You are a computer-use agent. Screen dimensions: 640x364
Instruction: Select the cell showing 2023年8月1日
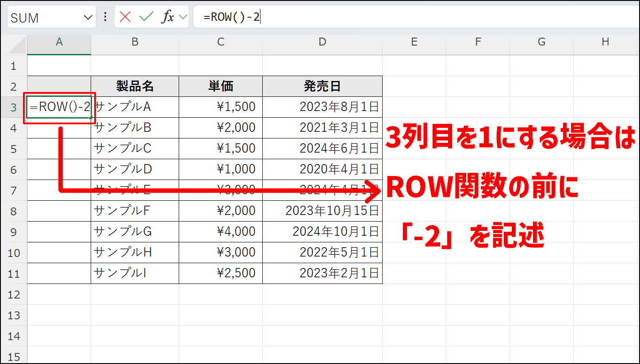tap(322, 107)
